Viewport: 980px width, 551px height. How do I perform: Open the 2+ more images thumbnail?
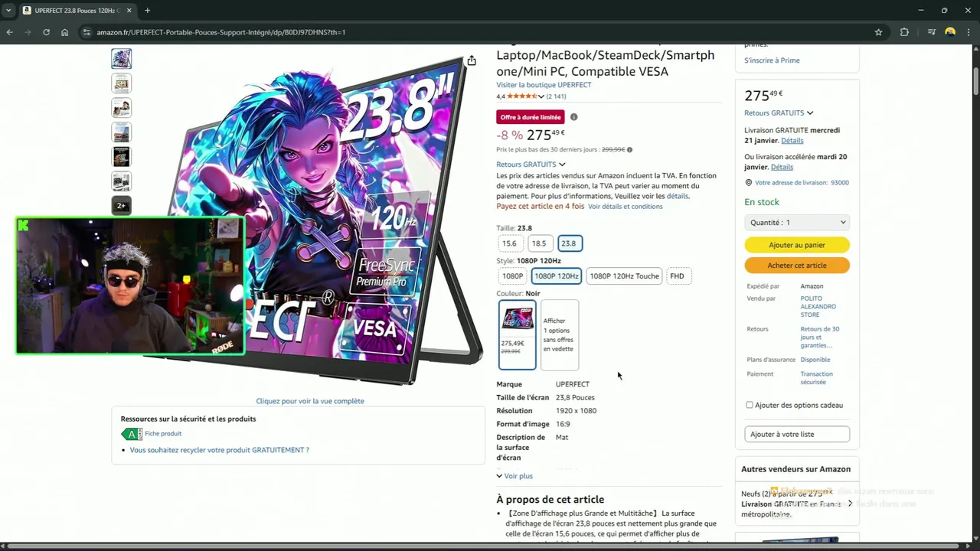[x=121, y=205]
